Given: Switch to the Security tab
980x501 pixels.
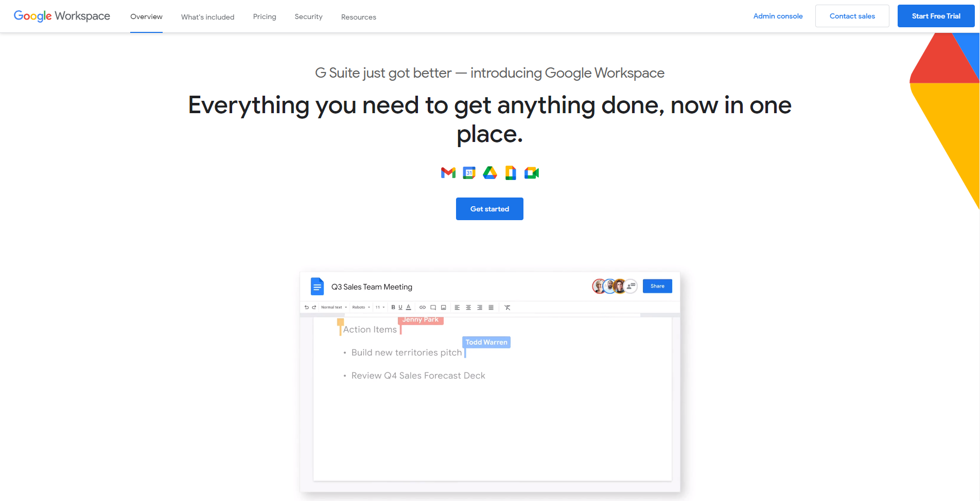Looking at the screenshot, I should pos(308,16).
